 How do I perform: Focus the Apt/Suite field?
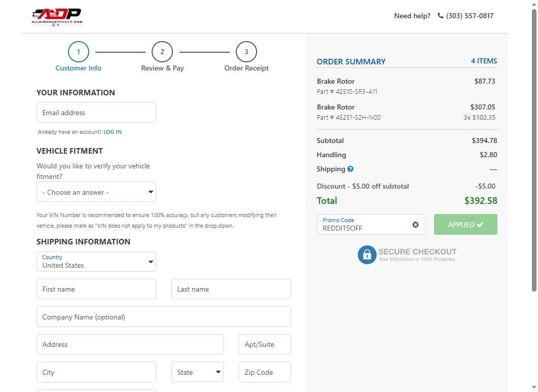[265, 344]
